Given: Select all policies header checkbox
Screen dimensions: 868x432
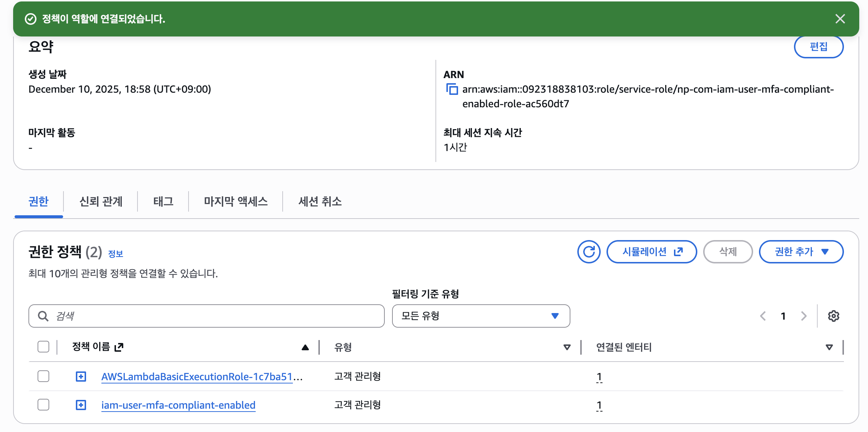Looking at the screenshot, I should [43, 347].
